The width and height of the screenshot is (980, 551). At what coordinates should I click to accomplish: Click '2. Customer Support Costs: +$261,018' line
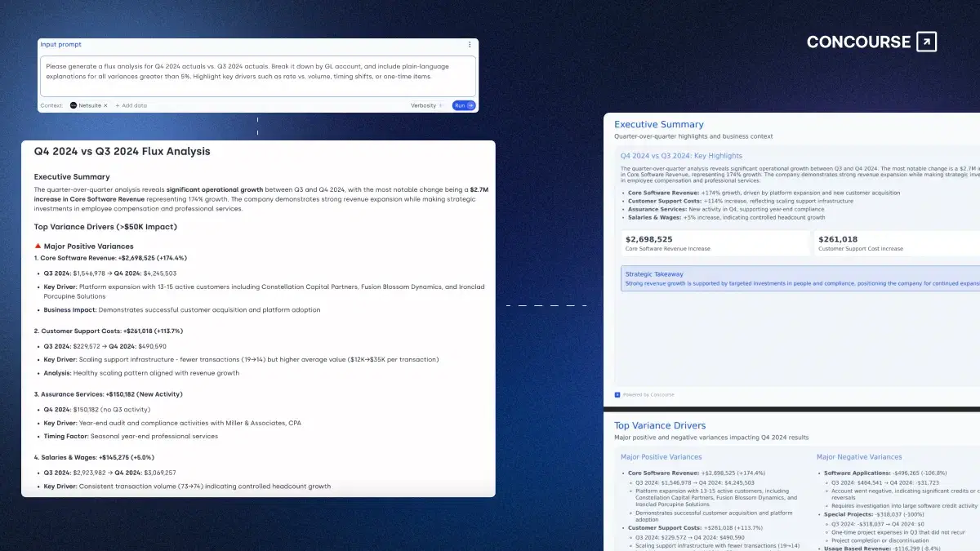[109, 331]
